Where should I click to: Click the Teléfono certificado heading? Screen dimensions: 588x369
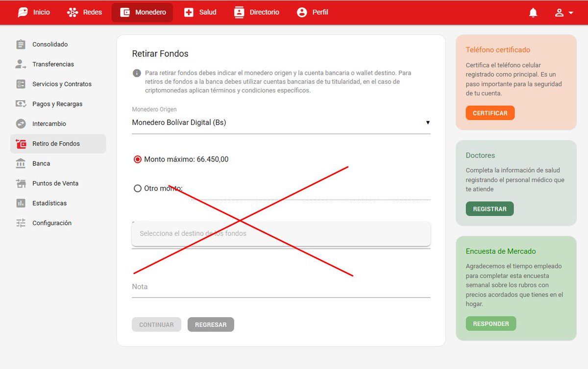[498, 50]
